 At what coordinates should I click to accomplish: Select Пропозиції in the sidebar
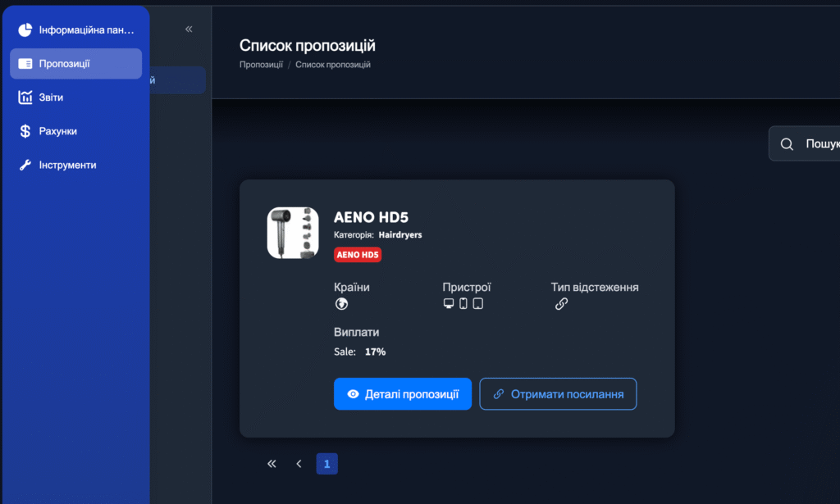pyautogui.click(x=75, y=64)
